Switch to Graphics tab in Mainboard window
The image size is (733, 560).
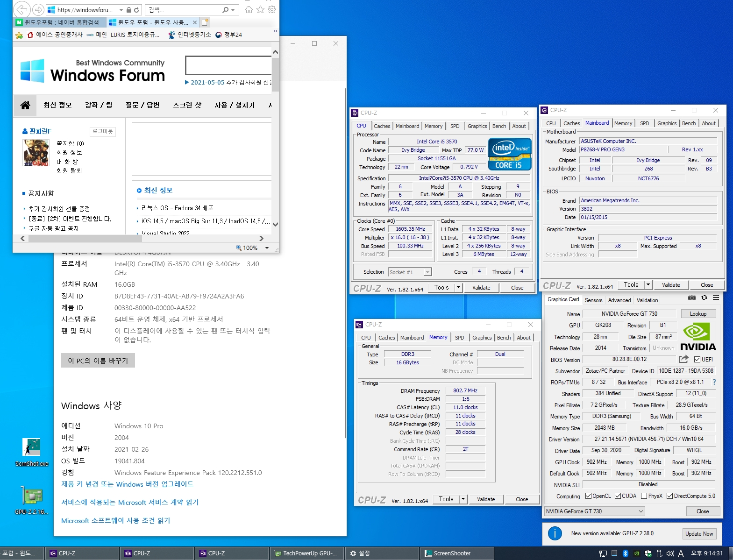(x=667, y=123)
